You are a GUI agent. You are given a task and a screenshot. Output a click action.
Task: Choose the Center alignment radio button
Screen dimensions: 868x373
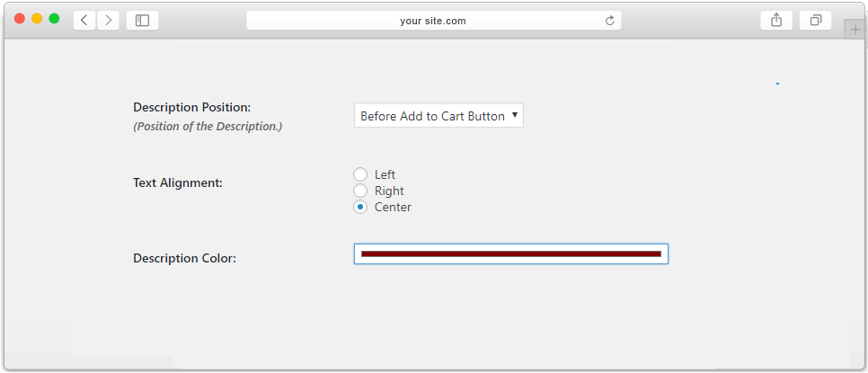359,207
